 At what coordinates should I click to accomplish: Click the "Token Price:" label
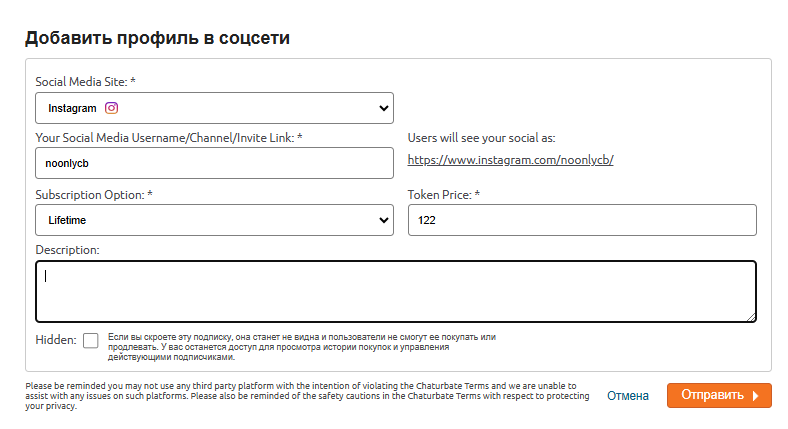444,193
